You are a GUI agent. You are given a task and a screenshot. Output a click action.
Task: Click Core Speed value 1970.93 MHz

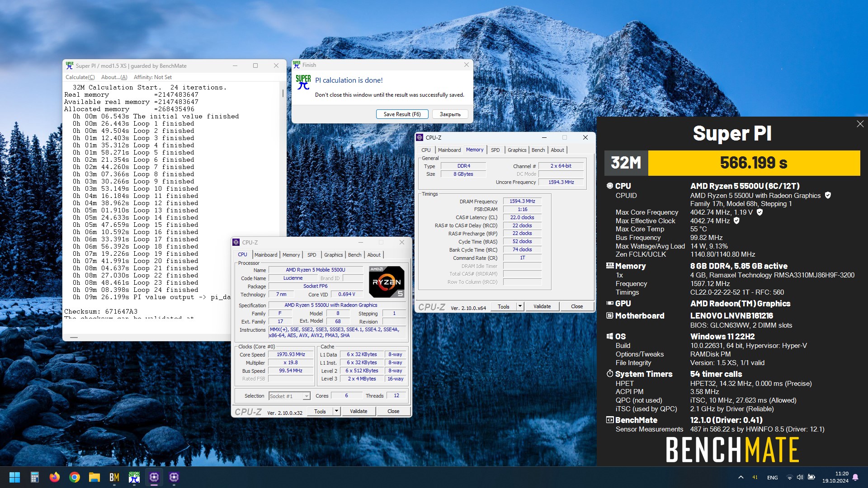[291, 354]
